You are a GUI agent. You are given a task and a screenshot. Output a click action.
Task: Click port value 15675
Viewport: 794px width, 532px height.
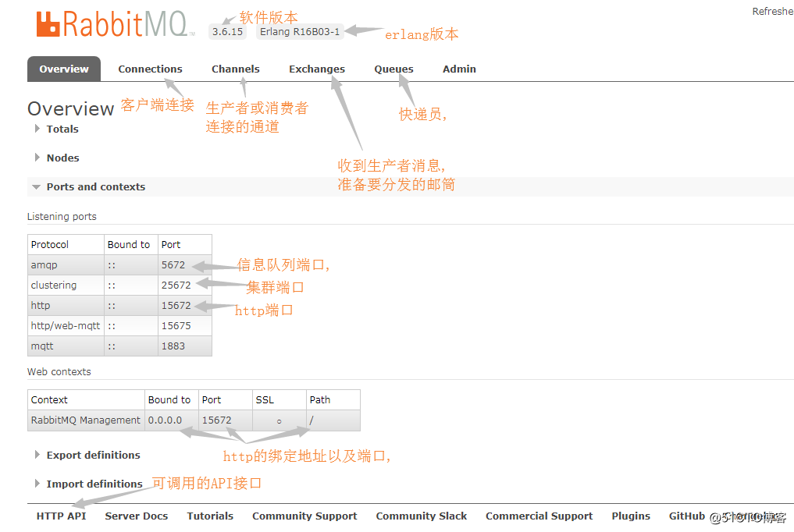pyautogui.click(x=176, y=325)
